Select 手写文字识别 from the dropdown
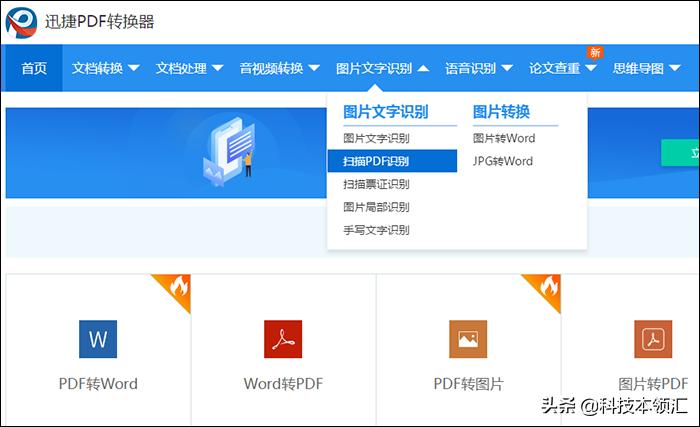The height and width of the screenshot is (427, 700). coord(376,230)
